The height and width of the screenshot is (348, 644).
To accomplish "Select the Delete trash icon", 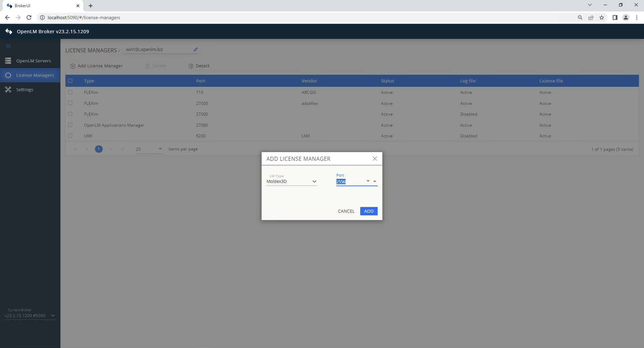I will click(x=148, y=66).
